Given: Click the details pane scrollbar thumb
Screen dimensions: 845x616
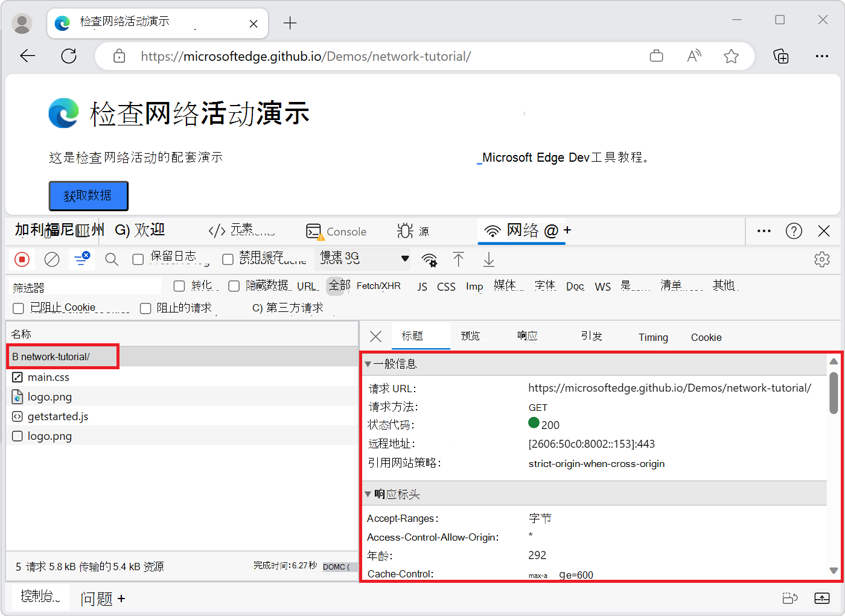Looking at the screenshot, I should (x=834, y=393).
